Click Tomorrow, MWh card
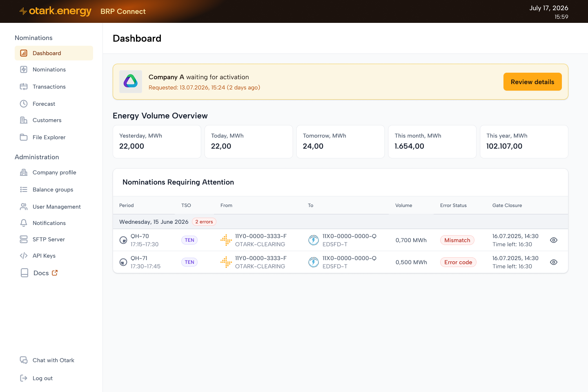The image size is (588, 392). point(341,142)
